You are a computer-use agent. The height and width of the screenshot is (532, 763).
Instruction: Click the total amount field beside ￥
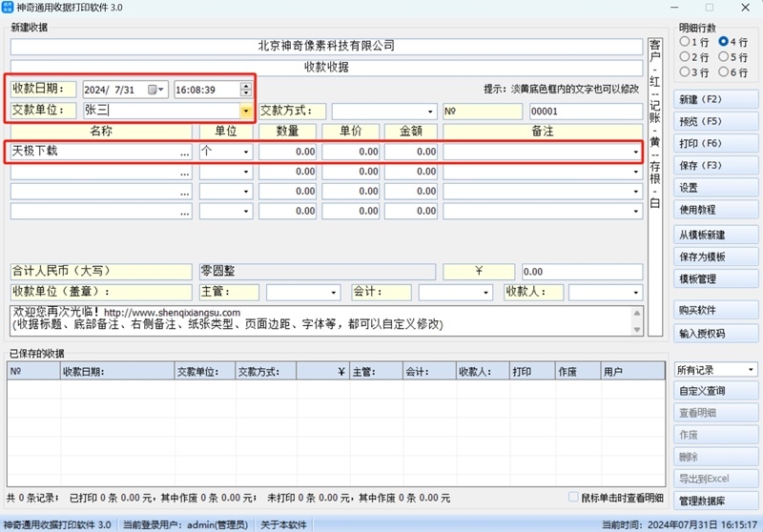pos(583,272)
